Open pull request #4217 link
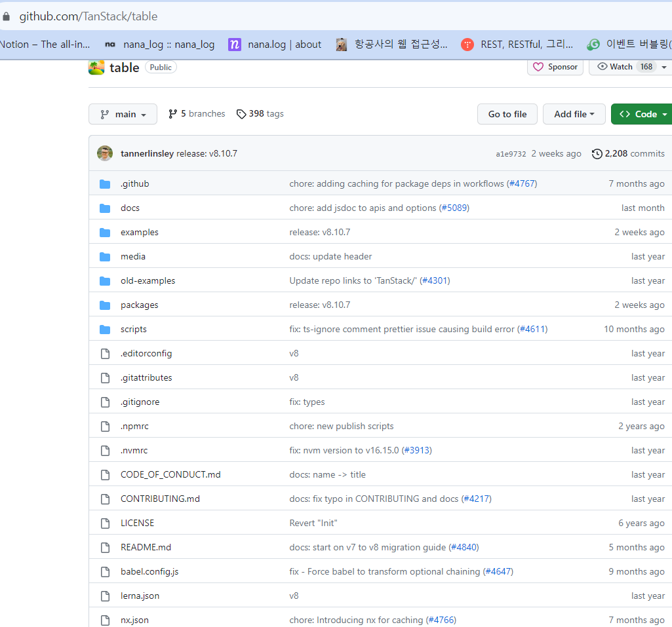Screen dimensions: 672x627 [477, 499]
